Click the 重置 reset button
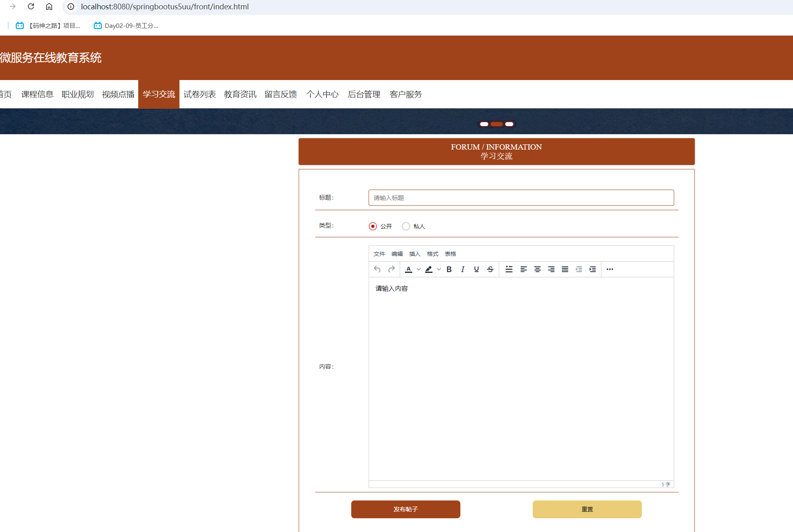This screenshot has height=532, width=793. pos(587,509)
